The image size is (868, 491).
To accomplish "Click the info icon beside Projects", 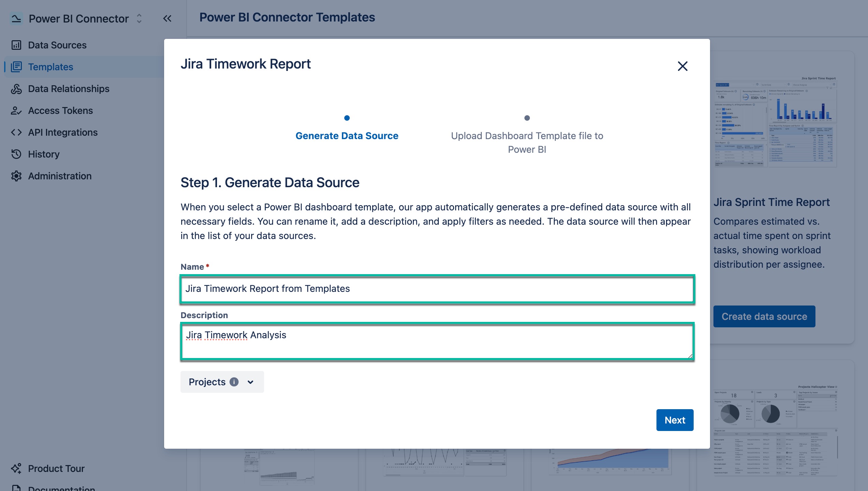I will [x=234, y=382].
